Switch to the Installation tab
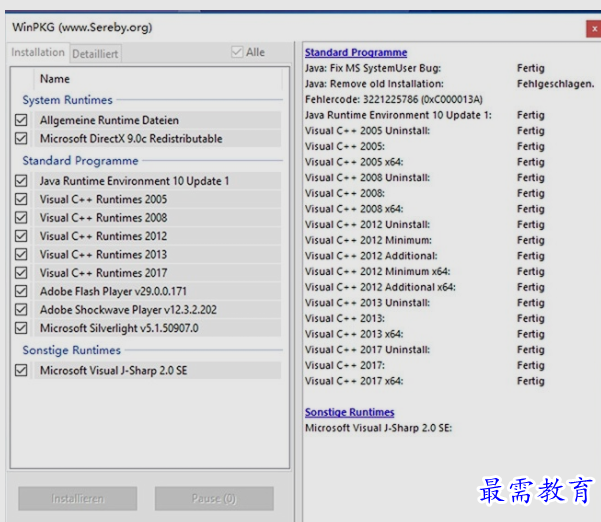Viewport: 601px width, 522px height. (38, 52)
